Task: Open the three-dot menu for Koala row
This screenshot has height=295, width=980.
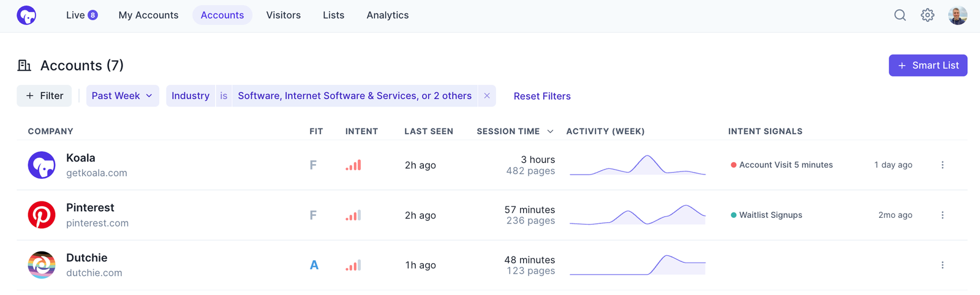Action: pos(942,165)
